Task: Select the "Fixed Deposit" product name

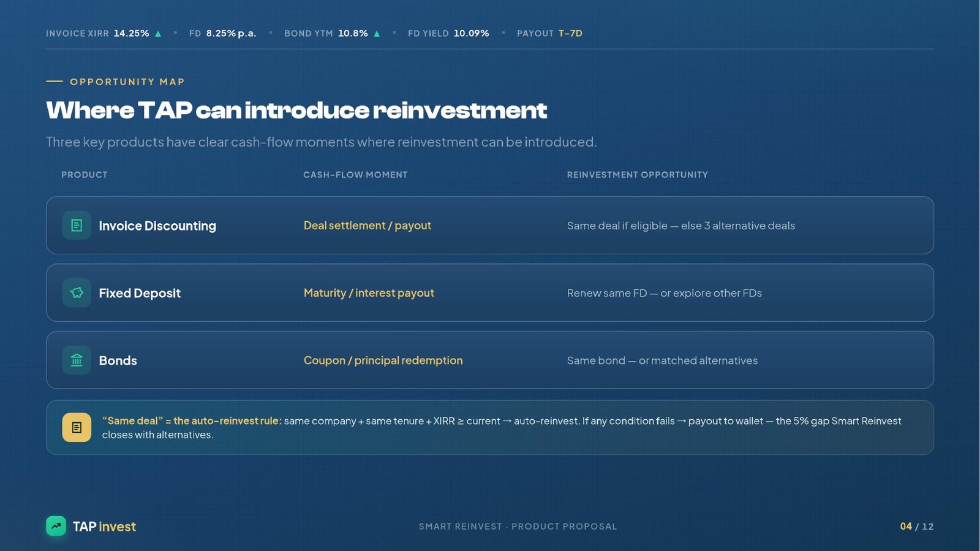Action: 140,293
